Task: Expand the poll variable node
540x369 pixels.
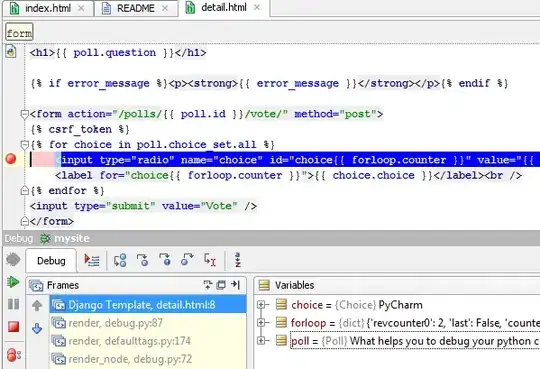Action: click(x=261, y=341)
